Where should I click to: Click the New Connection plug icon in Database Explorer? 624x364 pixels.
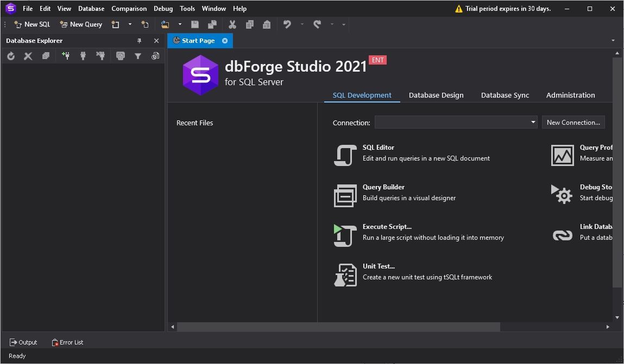coord(66,56)
